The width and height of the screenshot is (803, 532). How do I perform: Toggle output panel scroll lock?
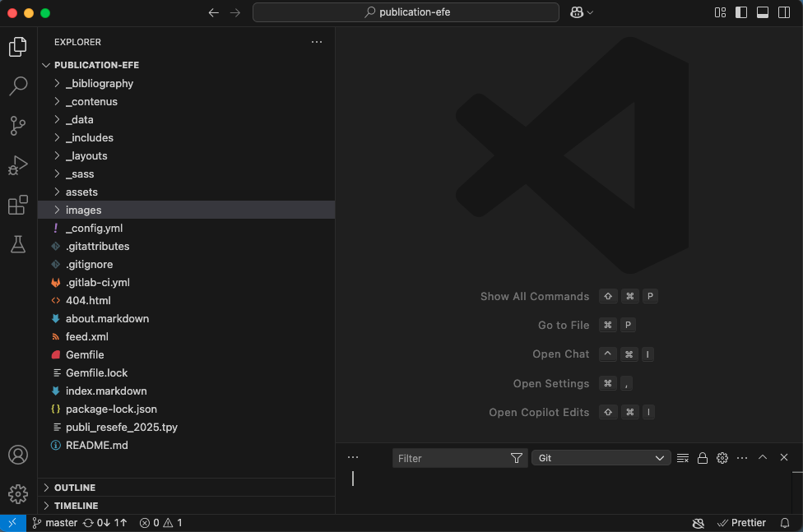[x=703, y=458]
